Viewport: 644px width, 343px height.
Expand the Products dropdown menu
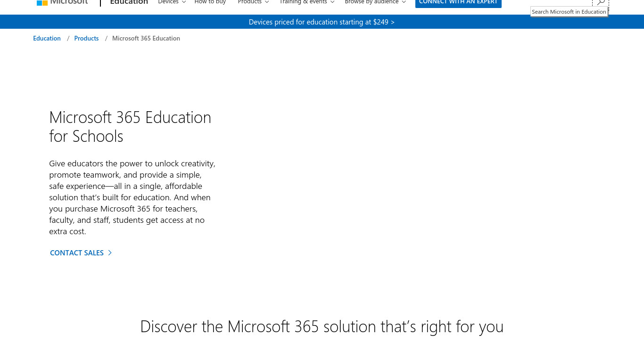pos(254,2)
